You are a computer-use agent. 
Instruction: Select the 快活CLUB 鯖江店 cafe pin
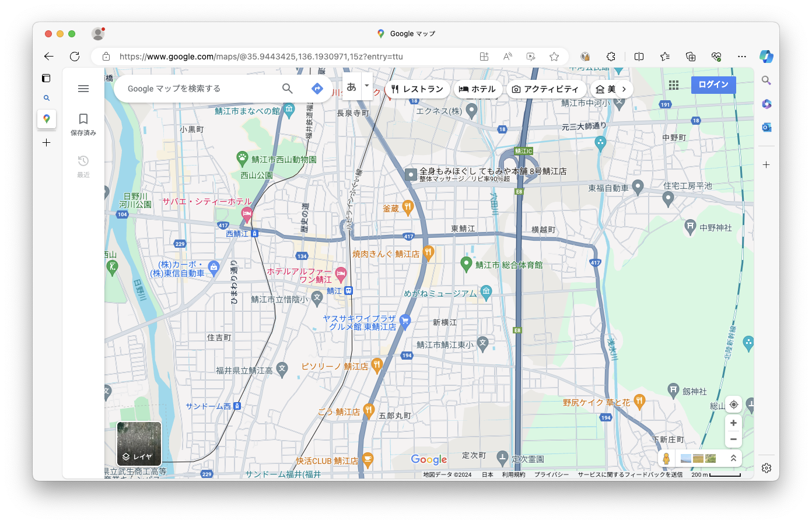pos(367,459)
